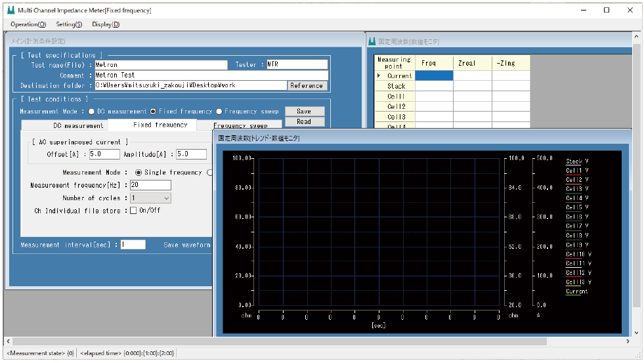Click the Freq column header

434,63
